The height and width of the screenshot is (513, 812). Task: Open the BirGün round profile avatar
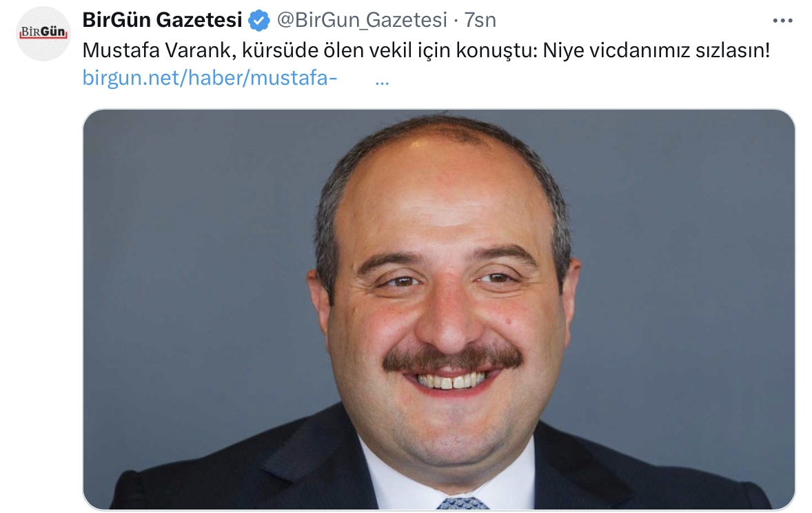point(43,34)
